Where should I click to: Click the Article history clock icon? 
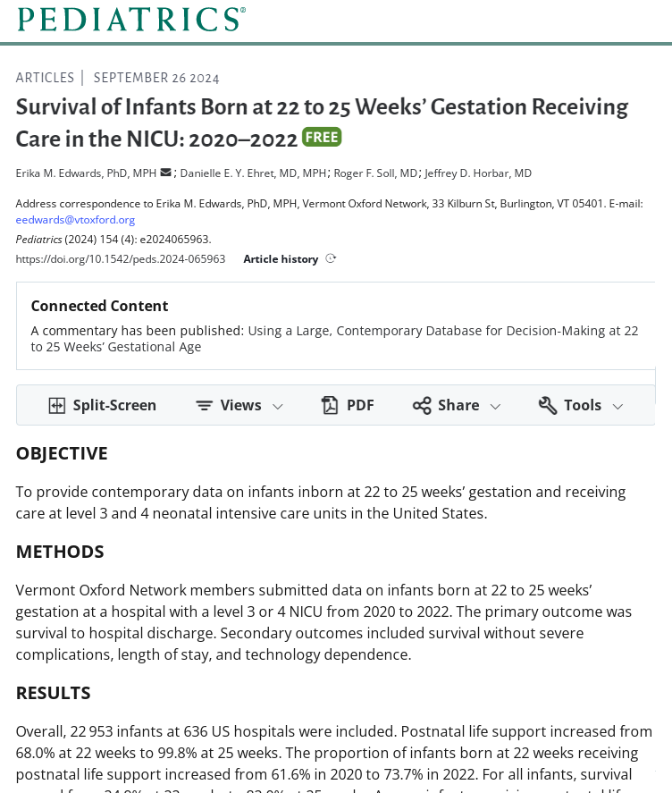tap(331, 258)
